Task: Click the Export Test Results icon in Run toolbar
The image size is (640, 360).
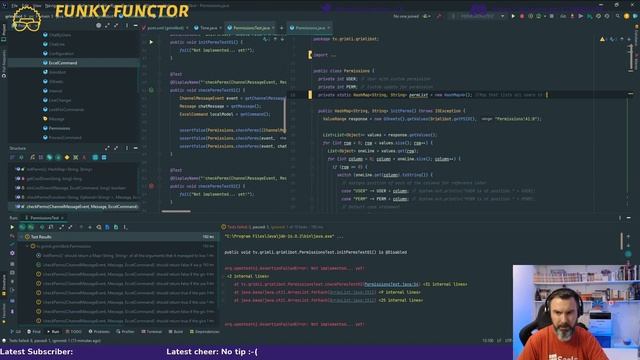Action: (116, 227)
